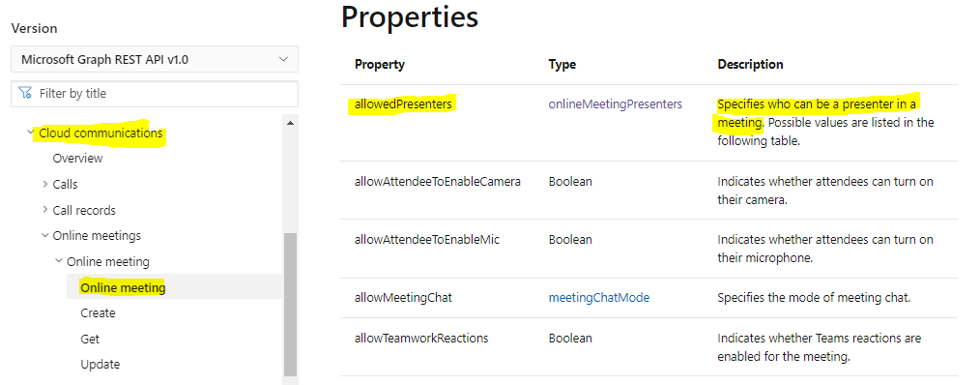Click the Cloud communications tree label
980x385 pixels.
tap(101, 133)
